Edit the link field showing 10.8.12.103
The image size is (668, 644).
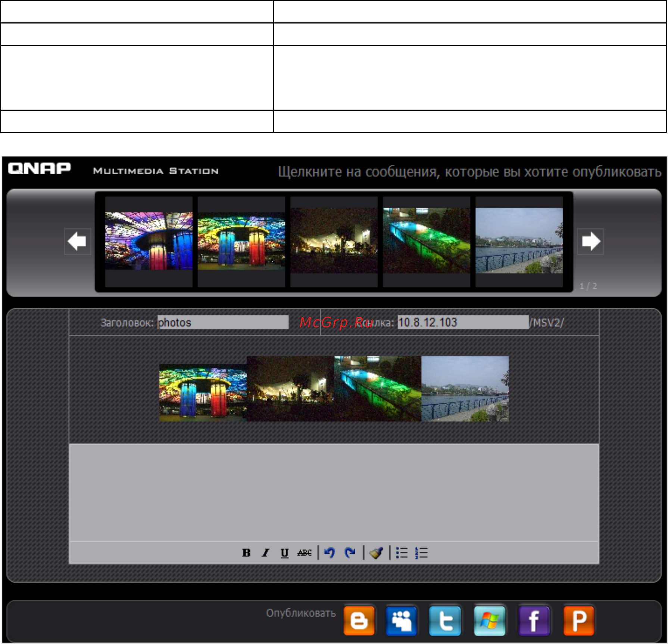click(x=463, y=322)
